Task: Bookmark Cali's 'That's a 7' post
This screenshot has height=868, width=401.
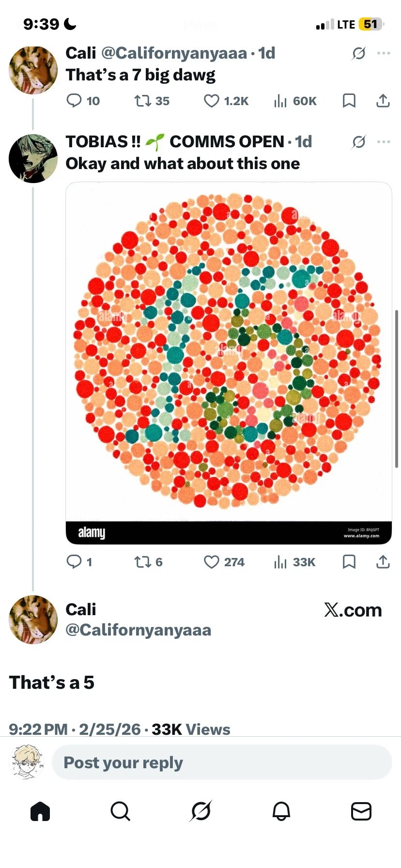Action: coord(349,101)
